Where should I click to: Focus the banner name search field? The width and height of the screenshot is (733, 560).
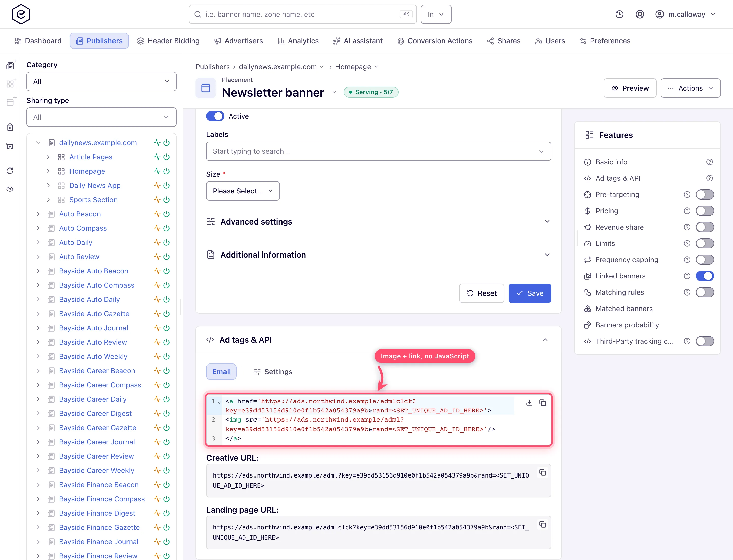(x=303, y=14)
